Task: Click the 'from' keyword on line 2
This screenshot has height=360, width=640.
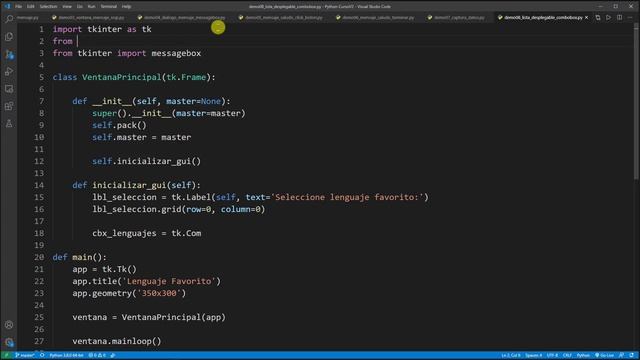Action: pyautogui.click(x=62, y=41)
